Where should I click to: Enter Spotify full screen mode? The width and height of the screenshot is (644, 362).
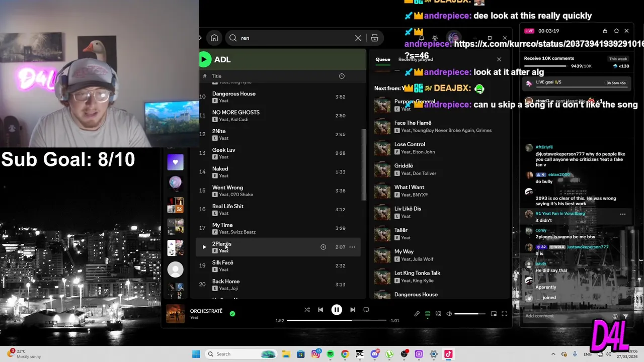[x=505, y=314]
